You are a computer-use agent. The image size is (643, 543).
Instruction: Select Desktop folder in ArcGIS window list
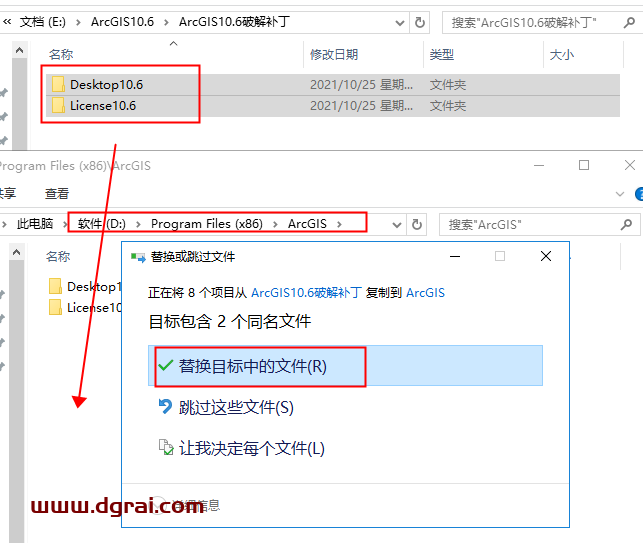(85, 286)
